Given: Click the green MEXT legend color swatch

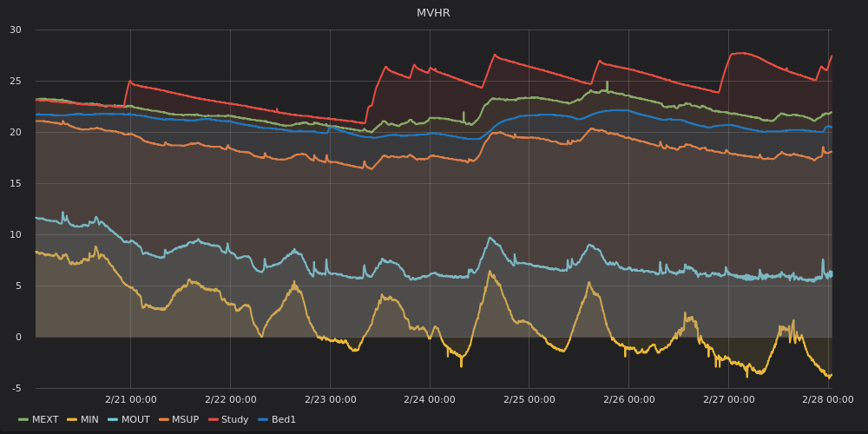Looking at the screenshot, I should (x=23, y=420).
